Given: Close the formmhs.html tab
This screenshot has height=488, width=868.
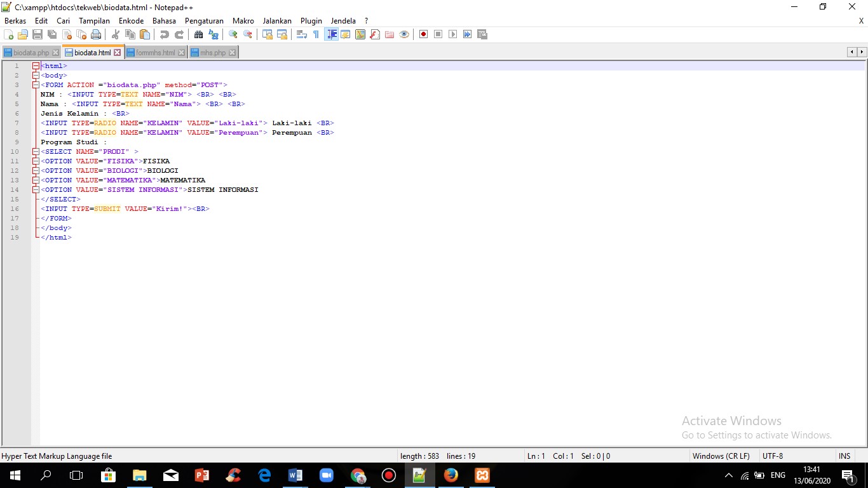Looking at the screenshot, I should pyautogui.click(x=181, y=53).
